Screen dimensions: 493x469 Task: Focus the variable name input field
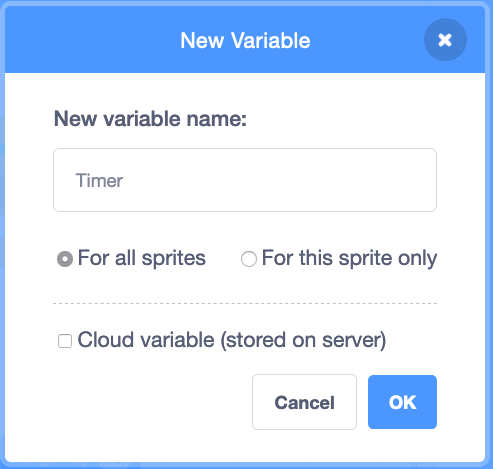point(245,180)
